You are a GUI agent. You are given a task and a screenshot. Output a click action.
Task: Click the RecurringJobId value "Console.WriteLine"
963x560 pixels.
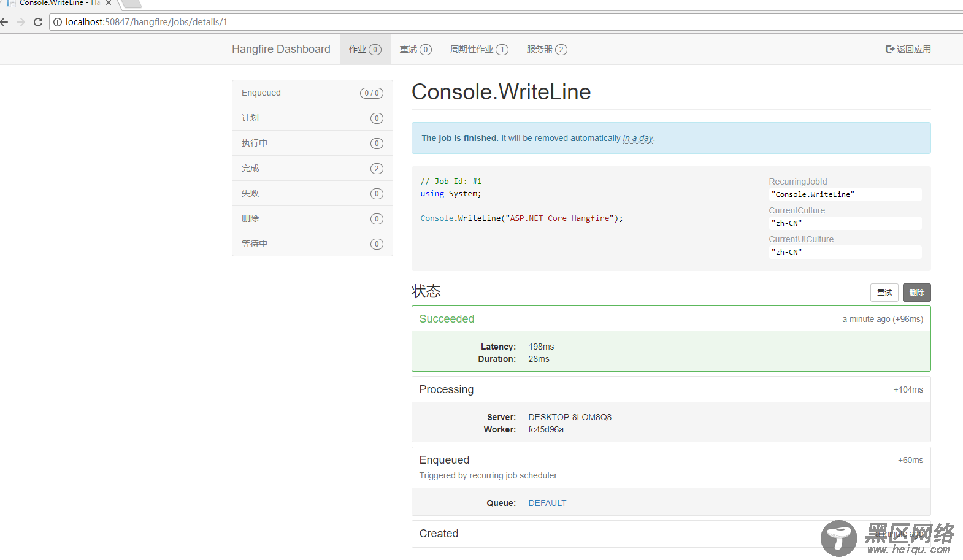(x=845, y=194)
